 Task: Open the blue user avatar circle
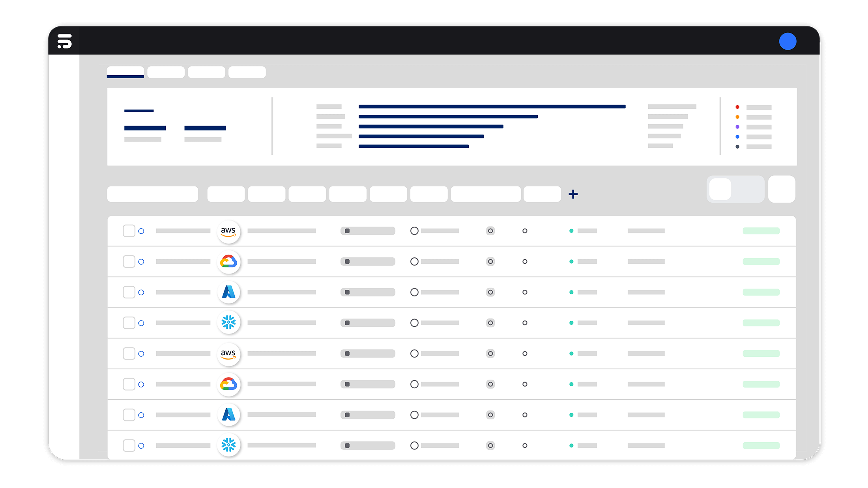tap(788, 41)
